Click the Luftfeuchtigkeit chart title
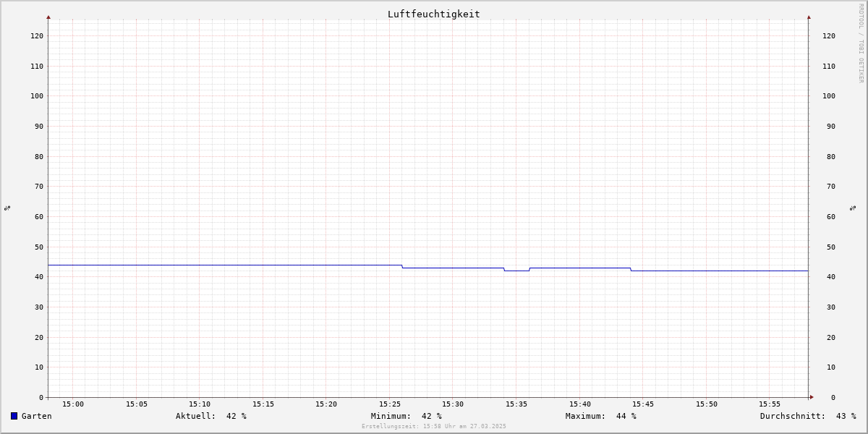868x434 pixels. point(434,14)
